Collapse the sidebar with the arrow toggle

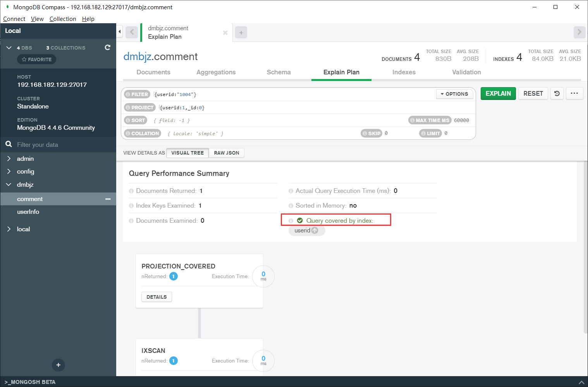[x=120, y=31]
